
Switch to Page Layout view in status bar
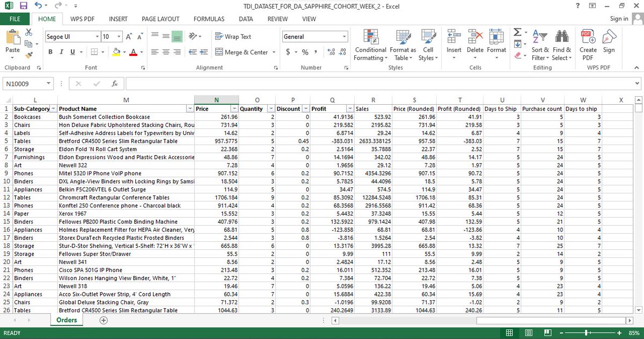[528, 333]
